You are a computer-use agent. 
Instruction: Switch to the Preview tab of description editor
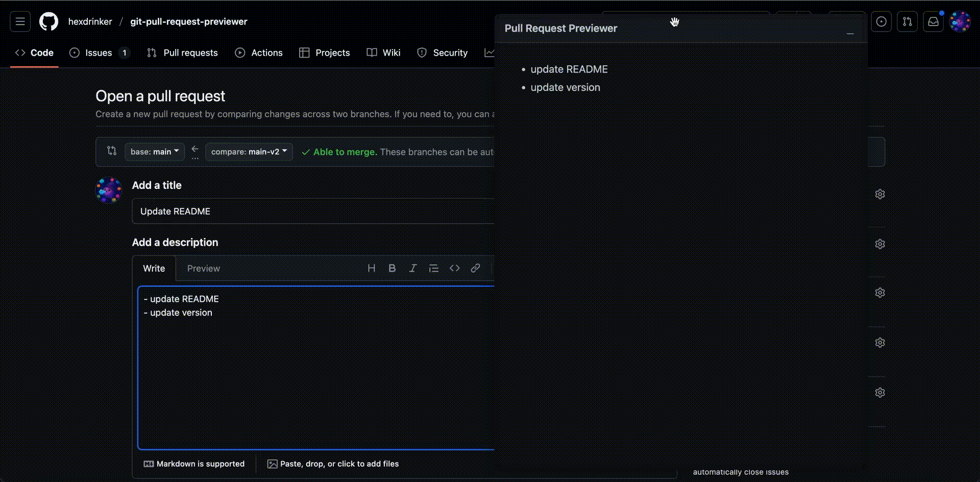click(204, 269)
